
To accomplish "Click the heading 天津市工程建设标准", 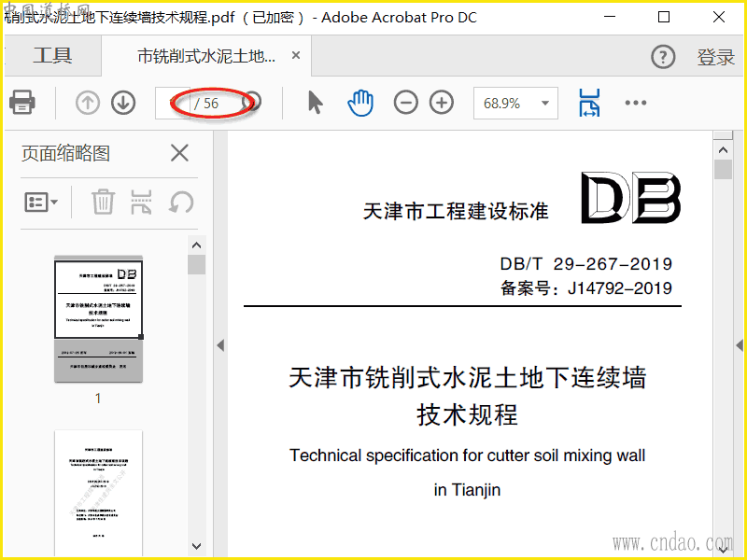I will pos(456,211).
